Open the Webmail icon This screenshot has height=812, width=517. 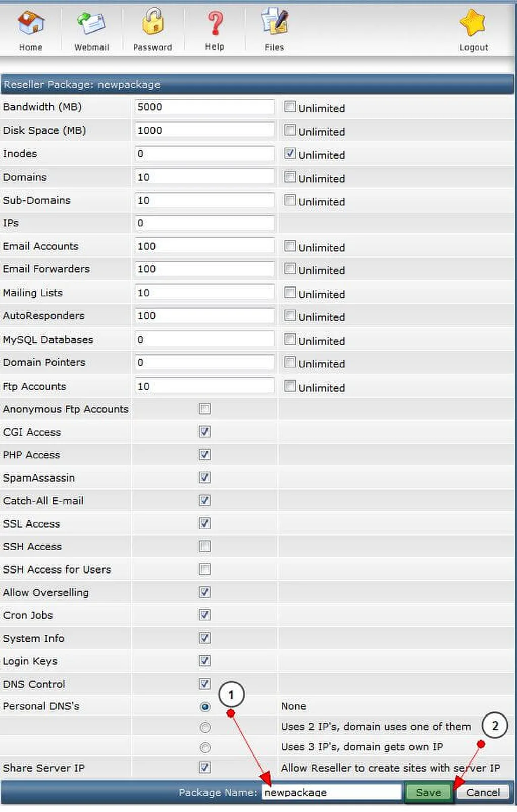pyautogui.click(x=91, y=23)
